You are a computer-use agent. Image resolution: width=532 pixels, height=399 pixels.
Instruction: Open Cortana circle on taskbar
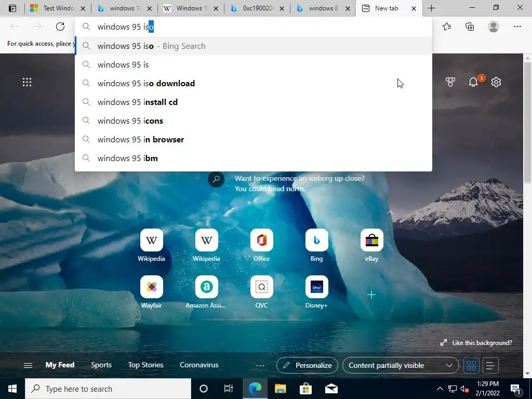click(x=204, y=389)
